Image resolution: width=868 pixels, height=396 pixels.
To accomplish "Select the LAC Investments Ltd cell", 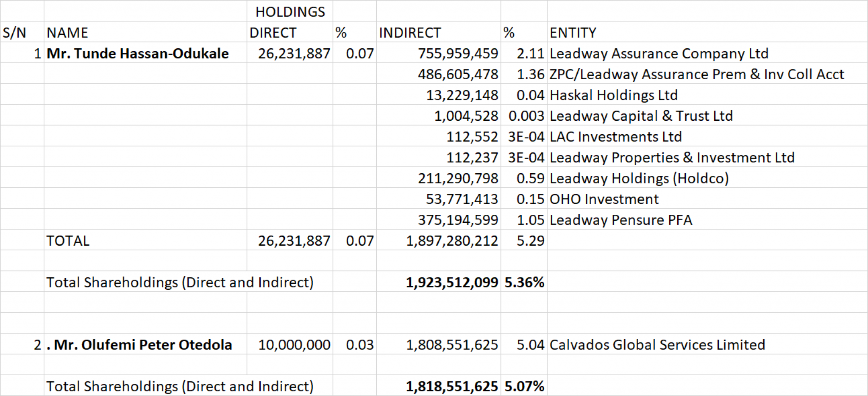I will pyautogui.click(x=615, y=136).
